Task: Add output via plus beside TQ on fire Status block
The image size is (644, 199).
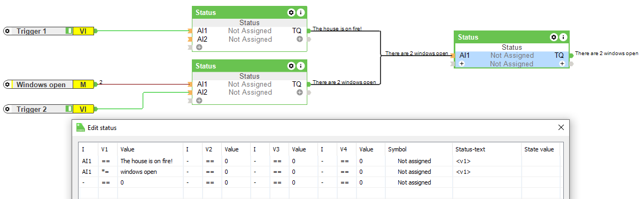Action: [300, 39]
